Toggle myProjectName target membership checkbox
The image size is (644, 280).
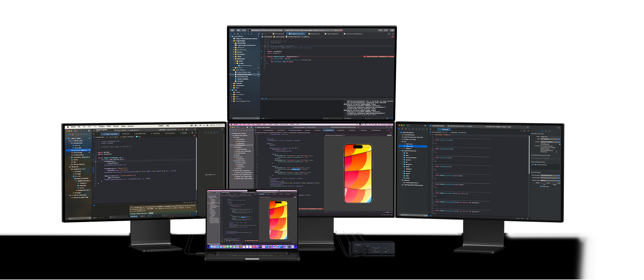point(533,164)
